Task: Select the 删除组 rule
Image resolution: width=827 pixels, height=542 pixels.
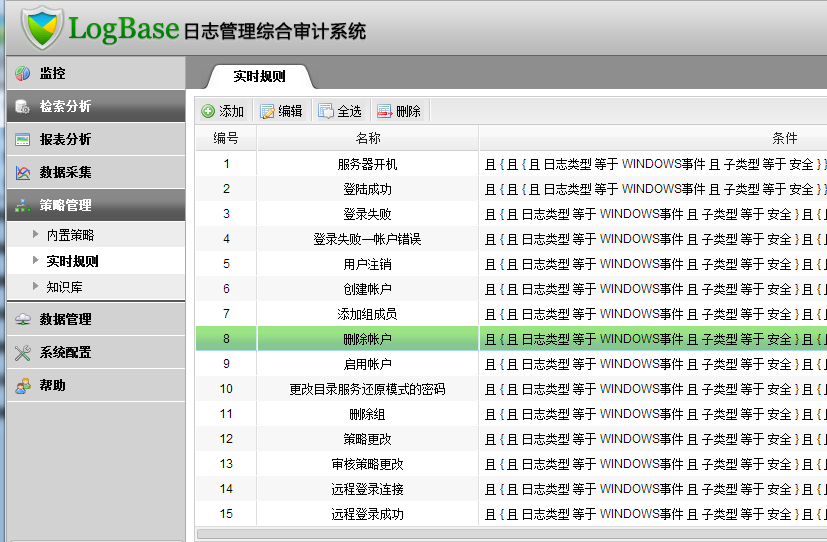Action: (368, 414)
